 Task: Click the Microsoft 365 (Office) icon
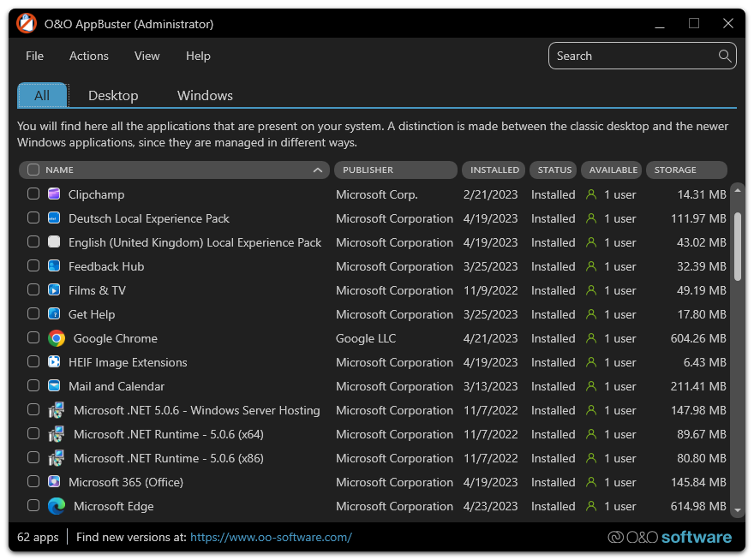[54, 481]
